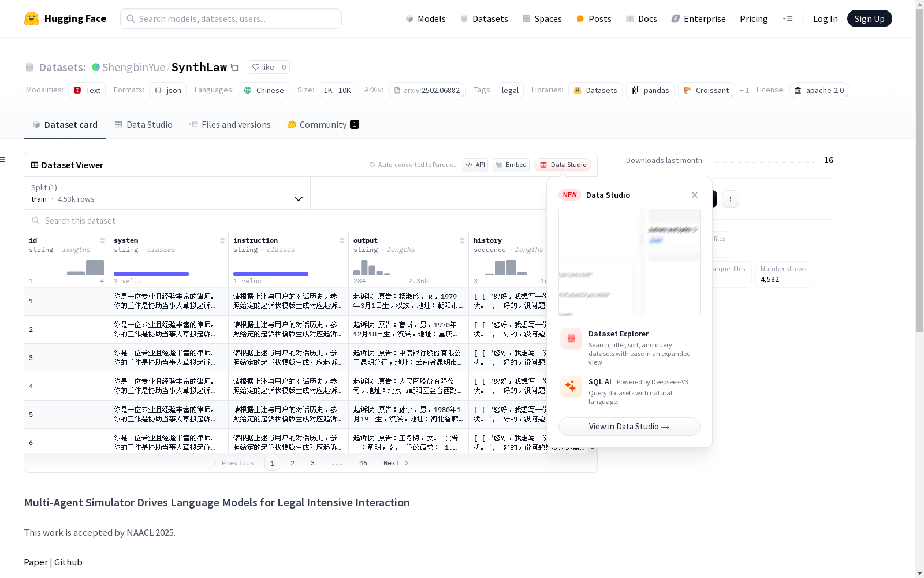Switch to the Data Studio tab
The image size is (924, 578).
(143, 125)
